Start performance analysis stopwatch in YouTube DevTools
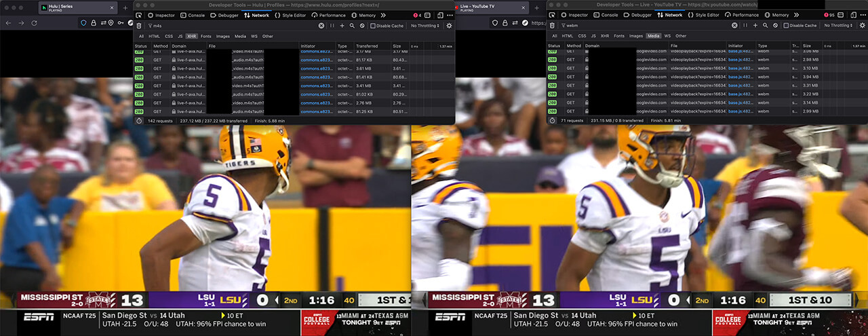 pos(552,120)
